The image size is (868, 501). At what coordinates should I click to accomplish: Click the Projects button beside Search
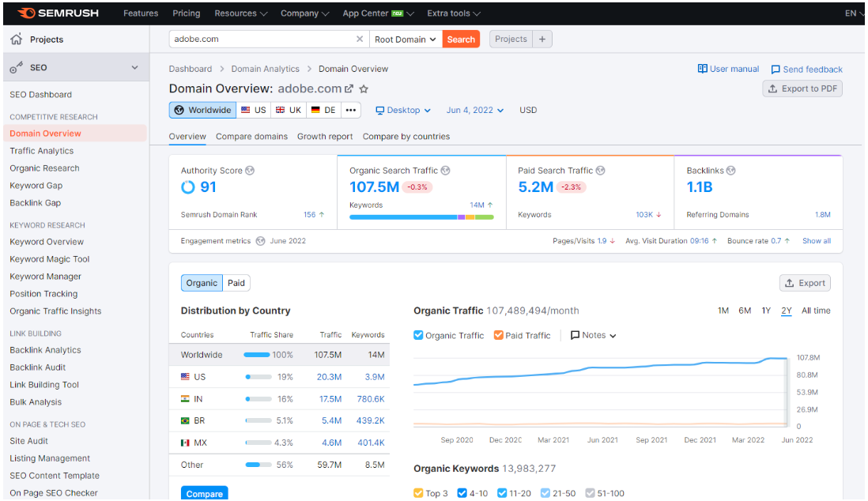(511, 39)
